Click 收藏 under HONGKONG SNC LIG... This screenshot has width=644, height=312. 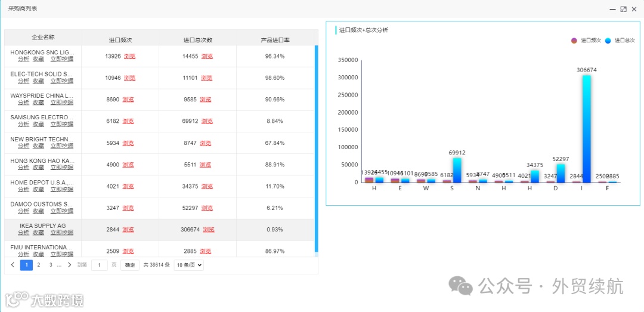pos(38,59)
